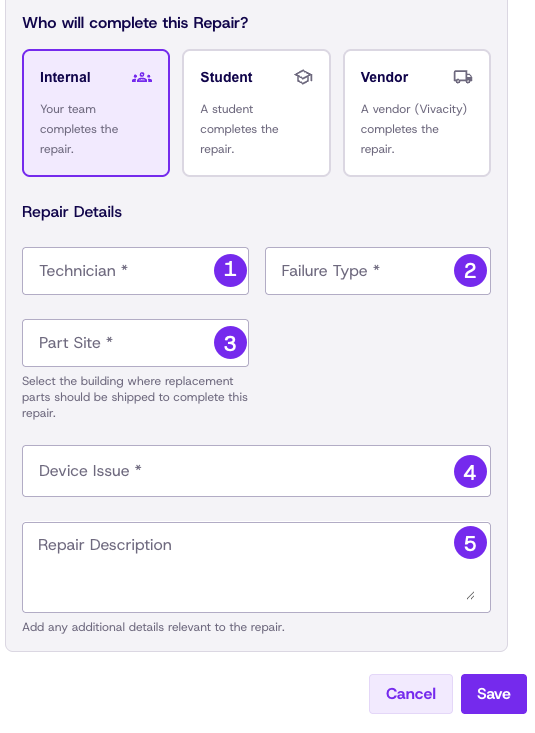Choose the Vendor (Vivacity) option card
The height and width of the screenshot is (733, 535).
417,113
